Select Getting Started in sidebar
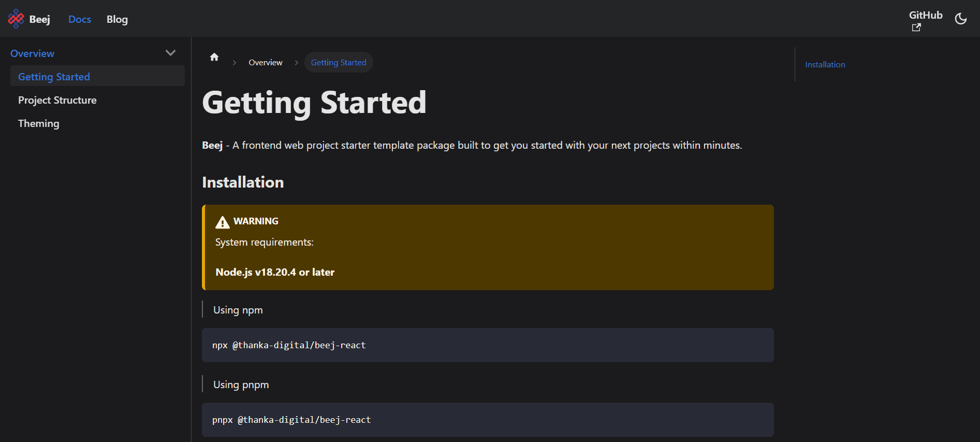The image size is (980, 442). point(97,76)
